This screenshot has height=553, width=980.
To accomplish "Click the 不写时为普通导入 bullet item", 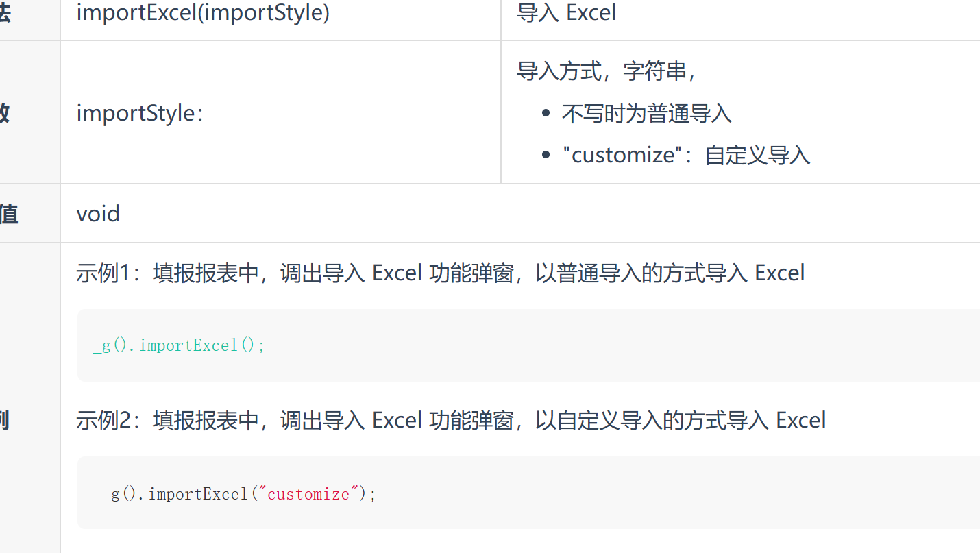I will pyautogui.click(x=646, y=113).
